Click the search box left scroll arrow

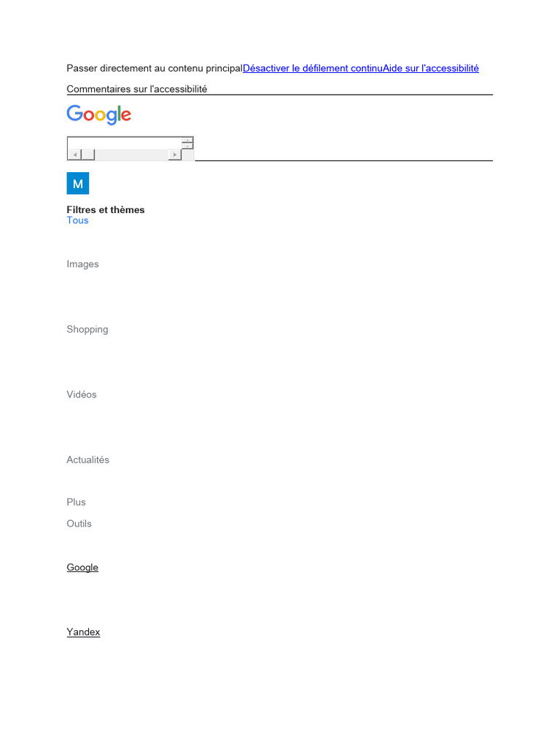(x=75, y=155)
